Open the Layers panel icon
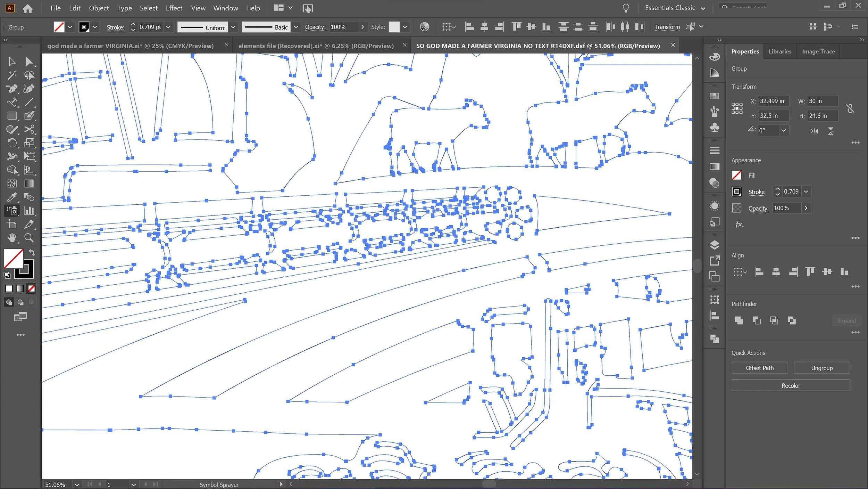 pyautogui.click(x=715, y=245)
